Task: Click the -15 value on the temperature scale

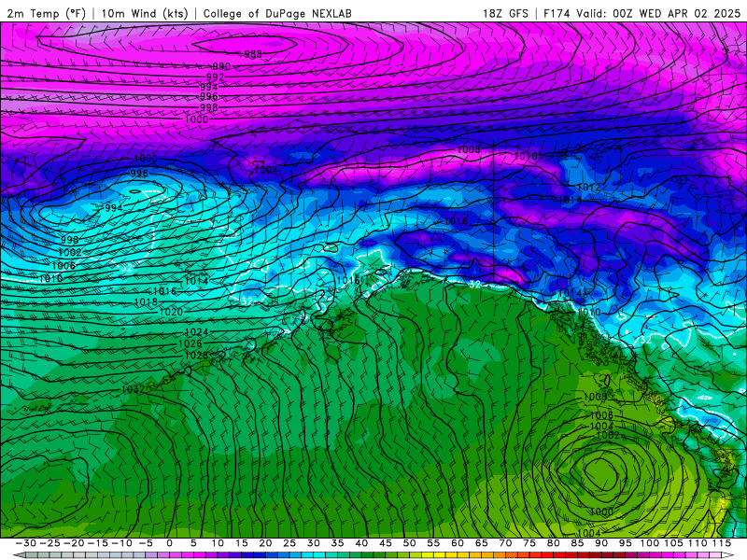Action: point(98,543)
